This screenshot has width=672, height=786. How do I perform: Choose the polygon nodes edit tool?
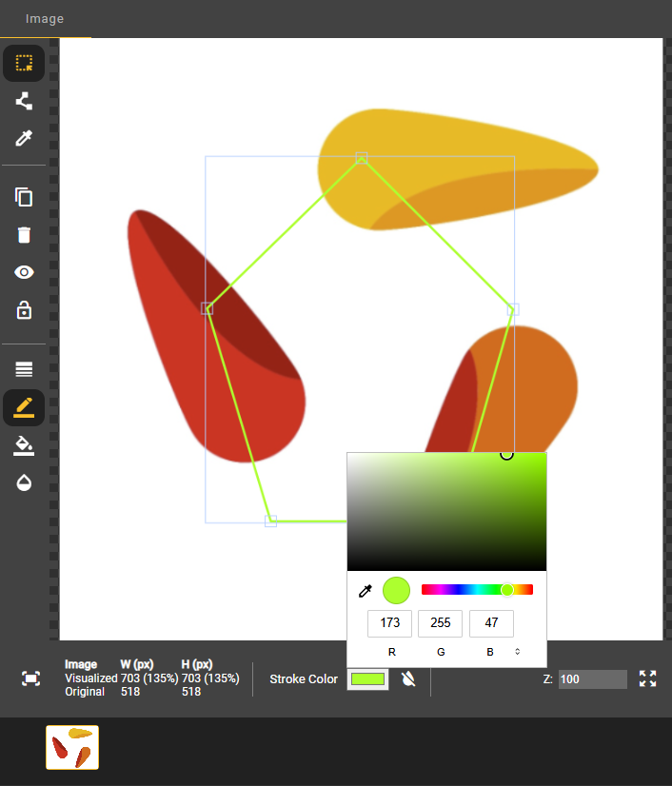24,101
